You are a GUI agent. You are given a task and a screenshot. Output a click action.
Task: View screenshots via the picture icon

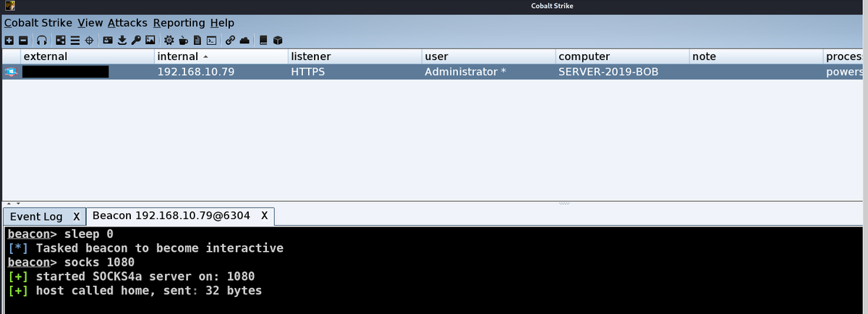150,40
